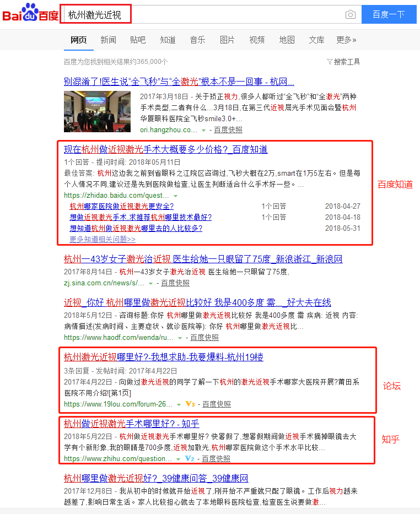This screenshot has height=514, width=420.
Task: Open 39健康问答 杭州哪里做激光近视好 result
Action: coord(156,478)
